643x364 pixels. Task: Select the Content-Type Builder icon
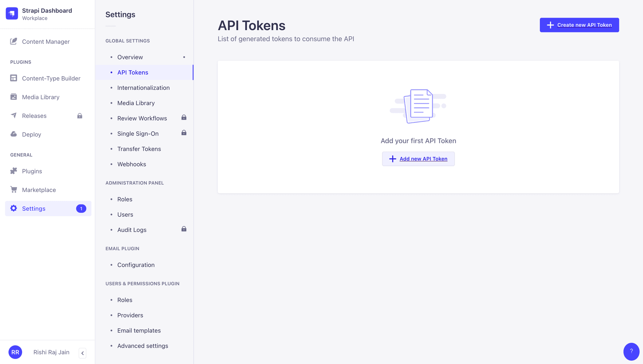click(13, 78)
